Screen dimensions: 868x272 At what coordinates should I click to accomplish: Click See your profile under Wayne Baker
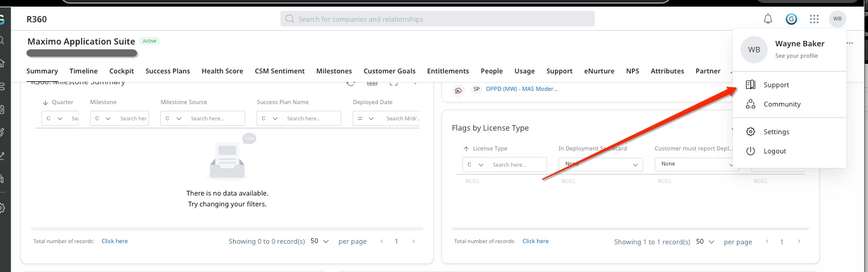[x=796, y=56]
